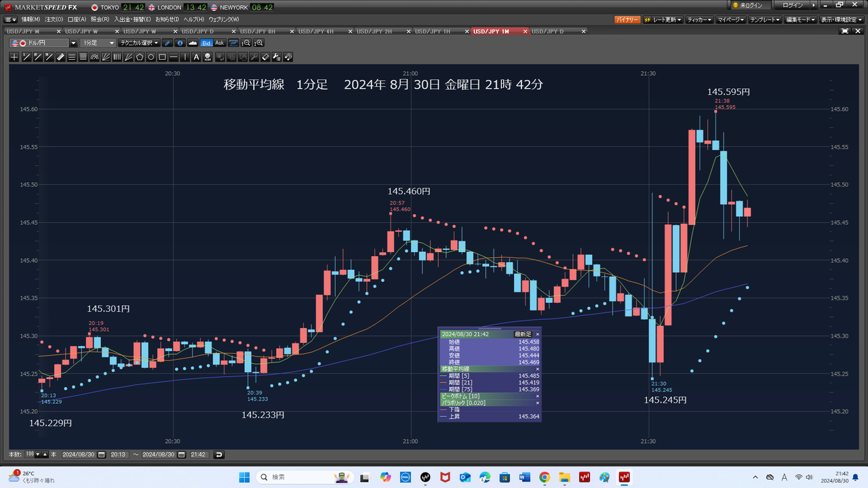Click the orange バイナリー button
Image resolution: width=868 pixels, height=488 pixels.
point(627,20)
